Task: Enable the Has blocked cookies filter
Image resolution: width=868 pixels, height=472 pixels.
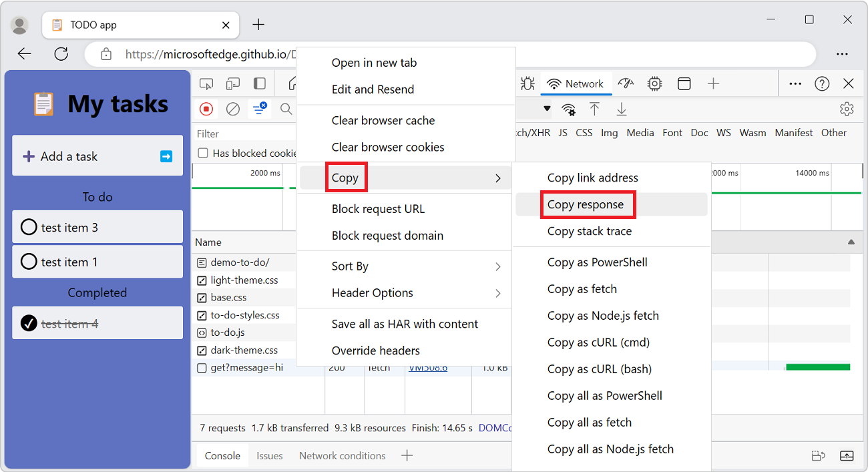Action: pyautogui.click(x=203, y=153)
